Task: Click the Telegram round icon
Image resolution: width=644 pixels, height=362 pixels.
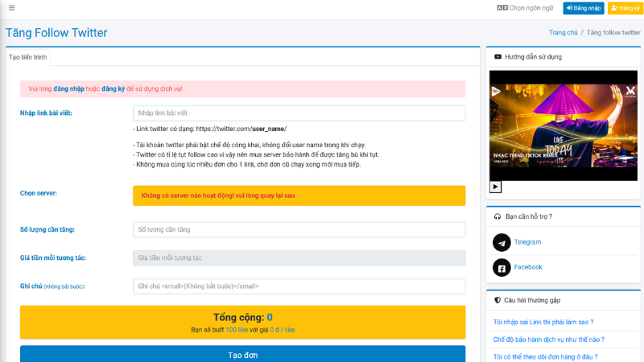Action: point(502,243)
